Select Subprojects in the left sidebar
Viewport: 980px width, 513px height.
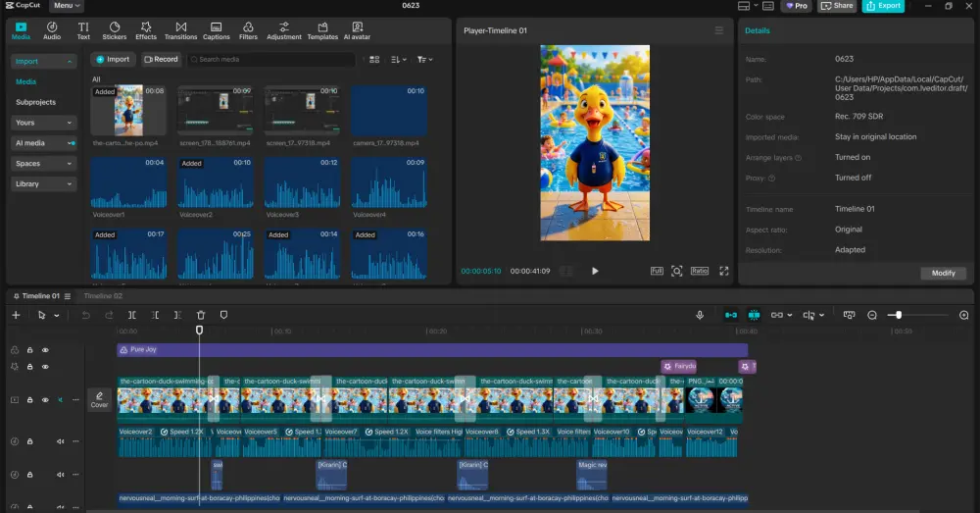(x=35, y=102)
